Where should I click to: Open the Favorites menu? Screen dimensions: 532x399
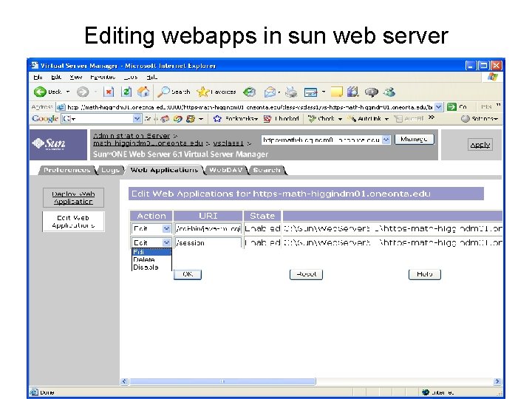[103, 78]
